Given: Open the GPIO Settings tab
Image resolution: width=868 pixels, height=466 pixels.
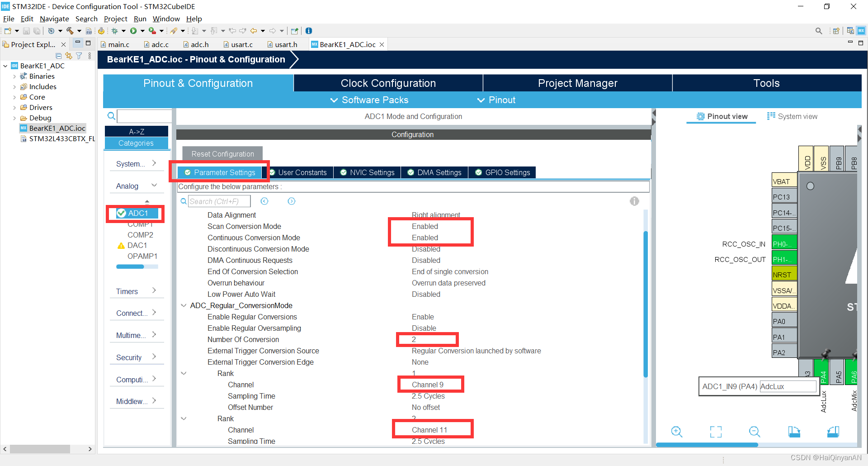Looking at the screenshot, I should (x=502, y=172).
